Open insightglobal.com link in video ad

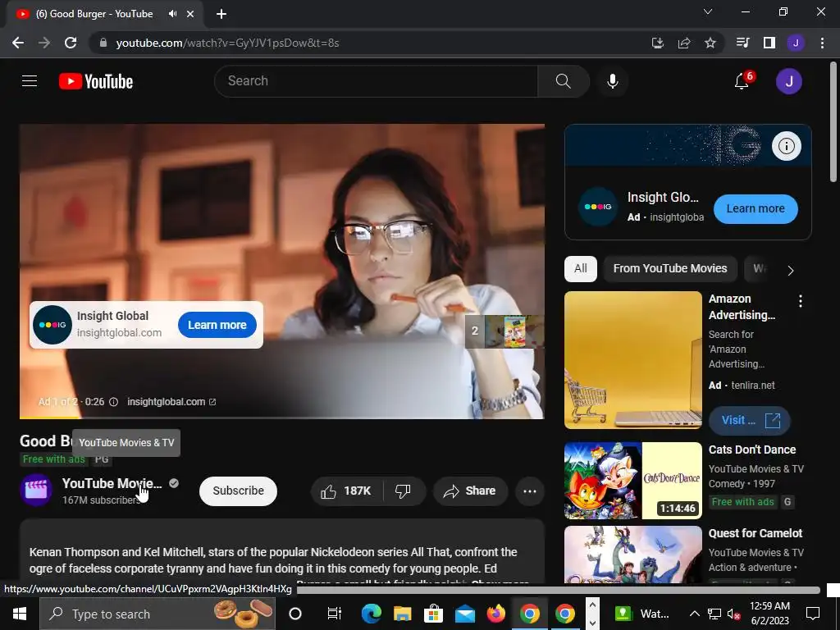(x=171, y=402)
